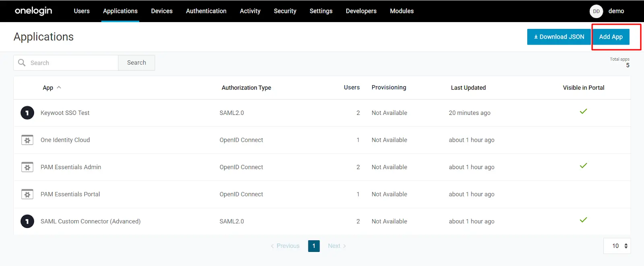Click the OneLogin logo
The width and height of the screenshot is (644, 266).
pos(33,11)
